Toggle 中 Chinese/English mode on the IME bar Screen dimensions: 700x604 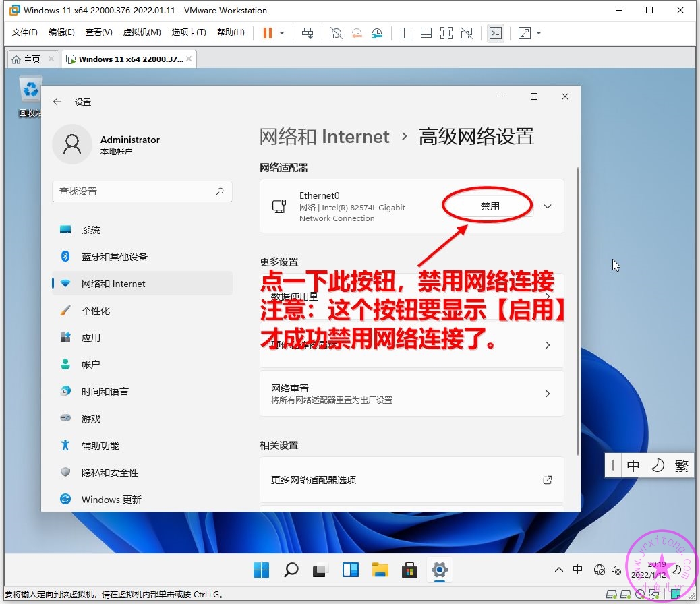[633, 466]
